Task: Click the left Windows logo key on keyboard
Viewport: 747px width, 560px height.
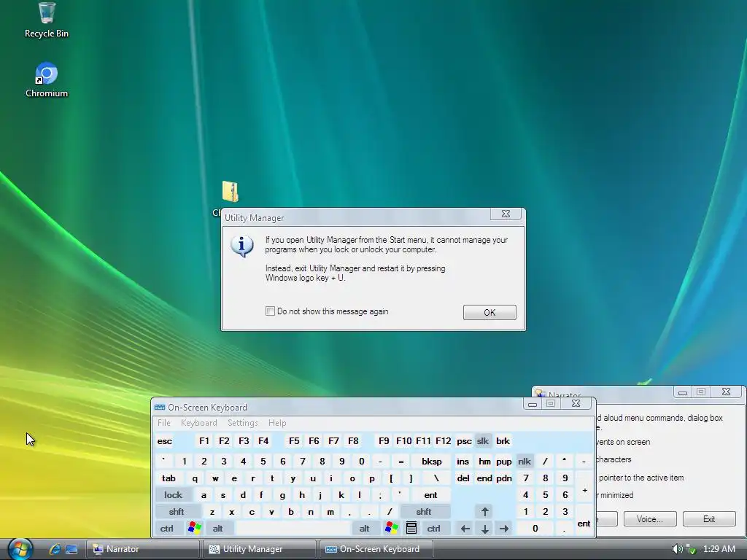Action: pyautogui.click(x=194, y=528)
